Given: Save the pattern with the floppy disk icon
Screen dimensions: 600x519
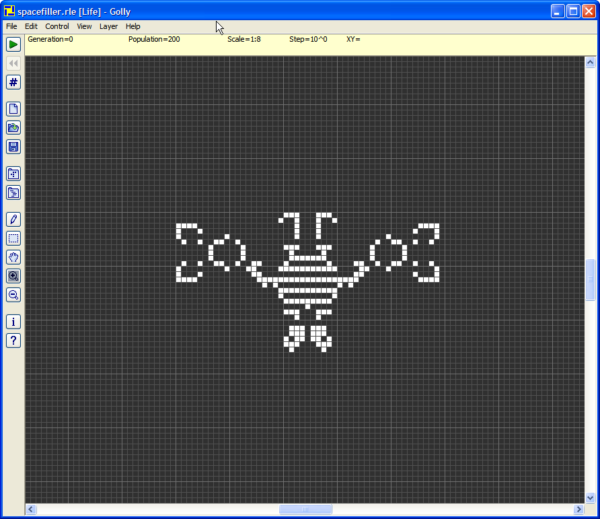Looking at the screenshot, I should [13, 147].
